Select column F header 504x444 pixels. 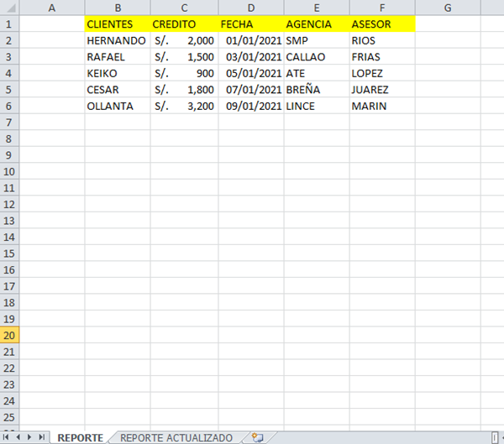(x=382, y=8)
